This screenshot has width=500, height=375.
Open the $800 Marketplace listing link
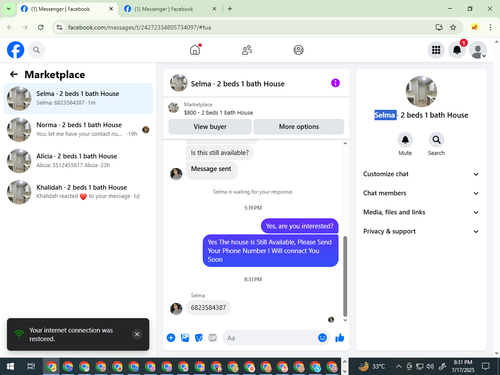click(218, 113)
